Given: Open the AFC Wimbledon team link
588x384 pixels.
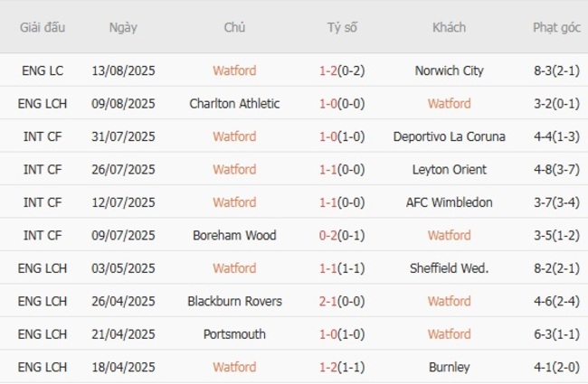Looking at the screenshot, I should coord(449,202).
